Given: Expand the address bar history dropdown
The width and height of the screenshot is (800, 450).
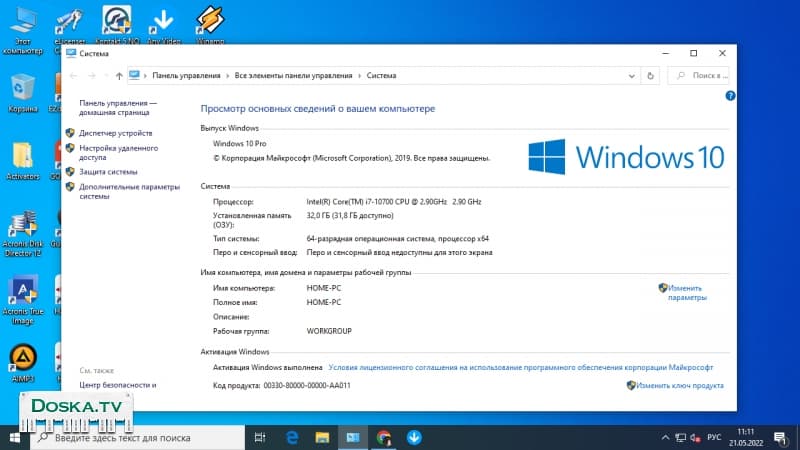Looking at the screenshot, I should [x=633, y=75].
